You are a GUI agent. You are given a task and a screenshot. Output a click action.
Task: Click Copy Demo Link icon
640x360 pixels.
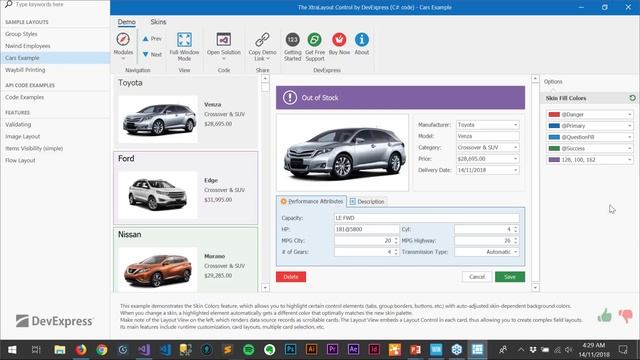coord(262,40)
